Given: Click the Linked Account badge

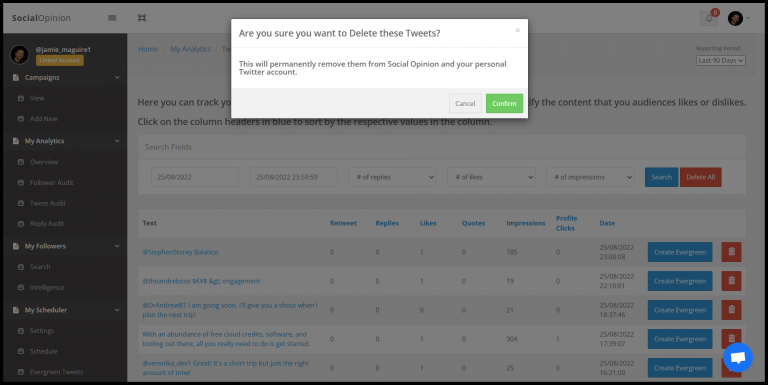Looking at the screenshot, I should (x=60, y=60).
